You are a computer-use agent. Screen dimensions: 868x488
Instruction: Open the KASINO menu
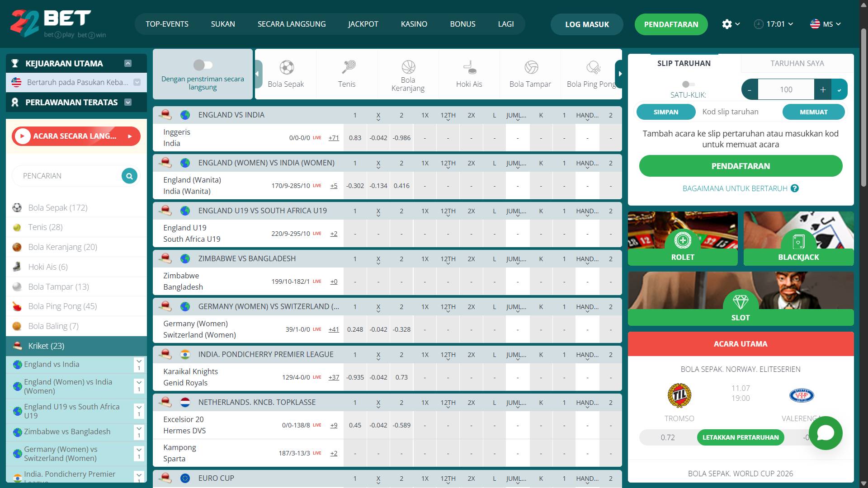(x=414, y=24)
